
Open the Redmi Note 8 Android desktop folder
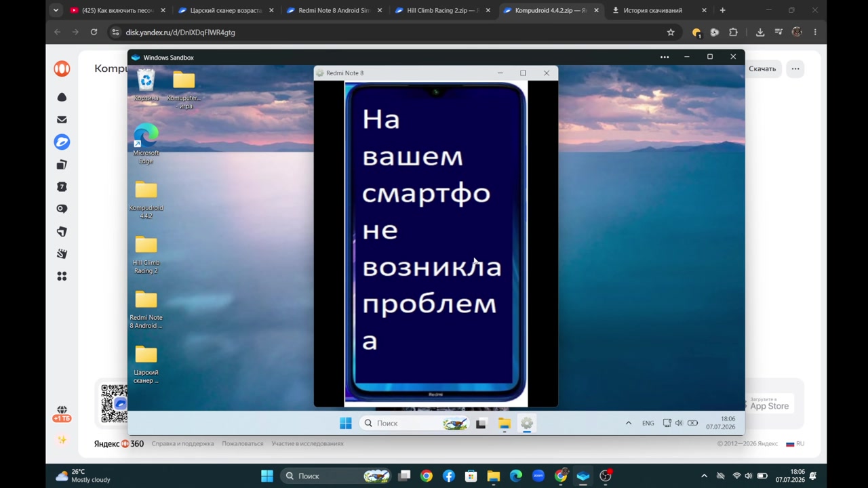pos(146,310)
